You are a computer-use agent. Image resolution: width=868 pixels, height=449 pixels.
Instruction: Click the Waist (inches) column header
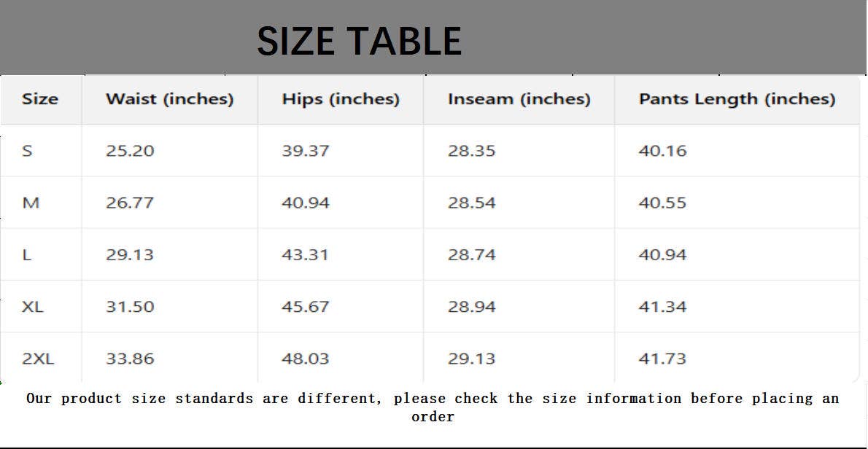[169, 99]
